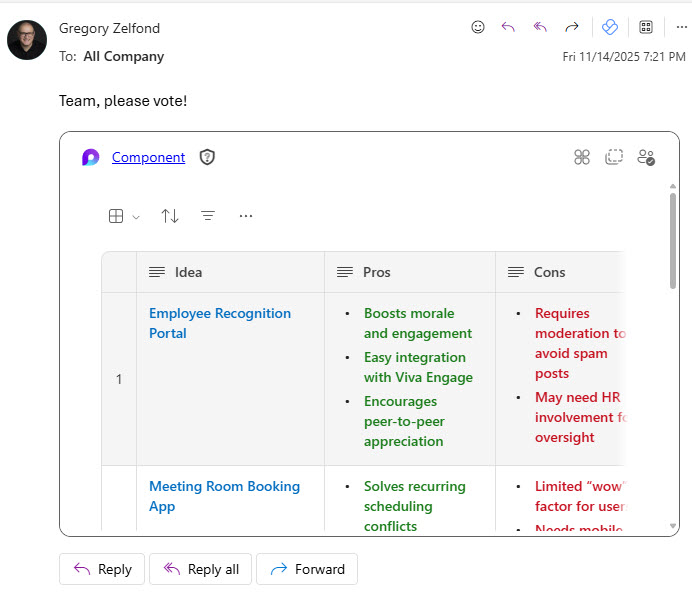692x594 pixels.
Task: Open the filter icon in table toolbar
Action: point(208,216)
